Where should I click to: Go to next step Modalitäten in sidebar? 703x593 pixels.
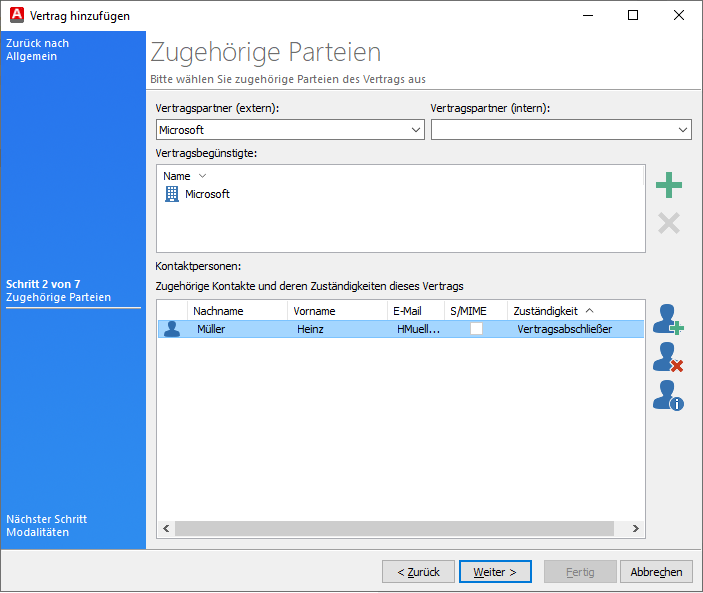46,526
